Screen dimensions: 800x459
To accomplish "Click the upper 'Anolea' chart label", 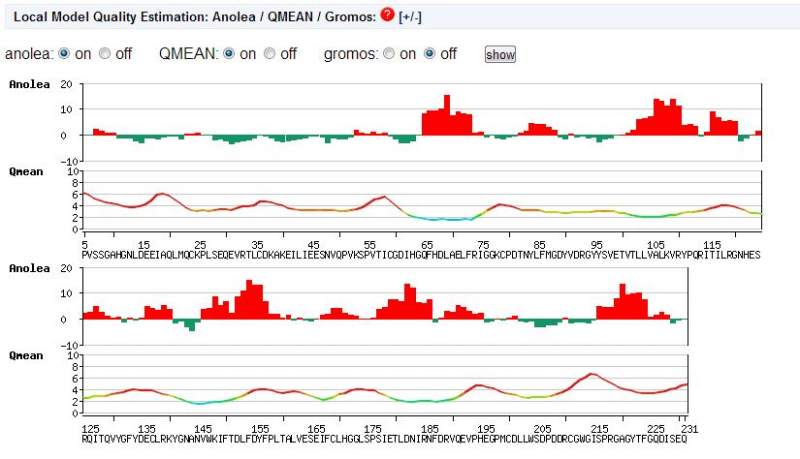I will pos(29,85).
